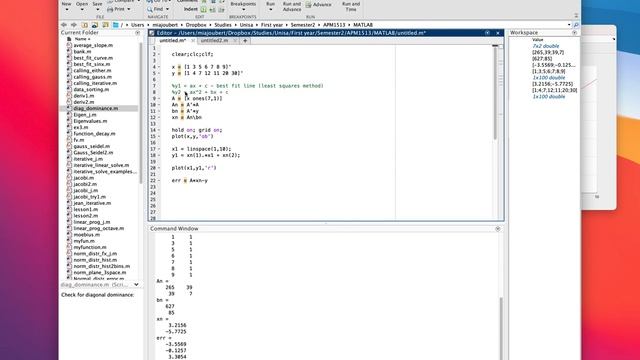Sort files by Name column header

click(x=82, y=39)
